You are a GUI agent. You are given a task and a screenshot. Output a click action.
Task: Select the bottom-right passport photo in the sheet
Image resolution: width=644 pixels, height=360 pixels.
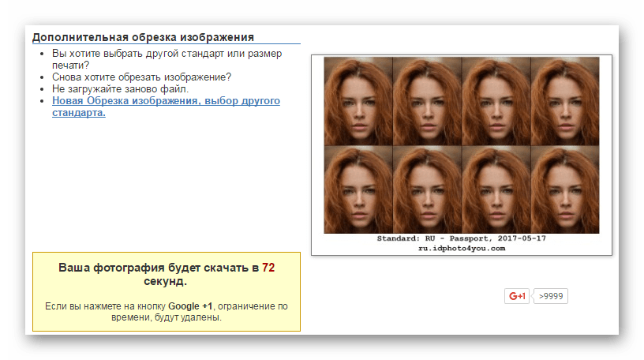564,189
